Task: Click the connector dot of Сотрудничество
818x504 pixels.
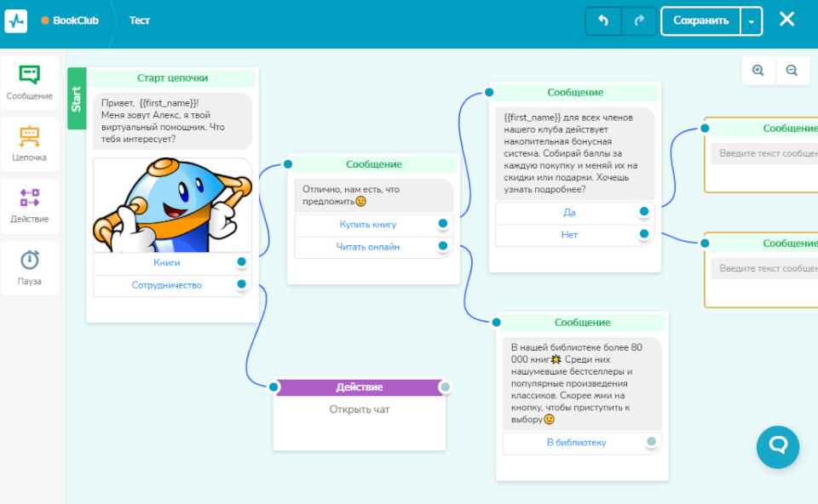Action: 241,284
